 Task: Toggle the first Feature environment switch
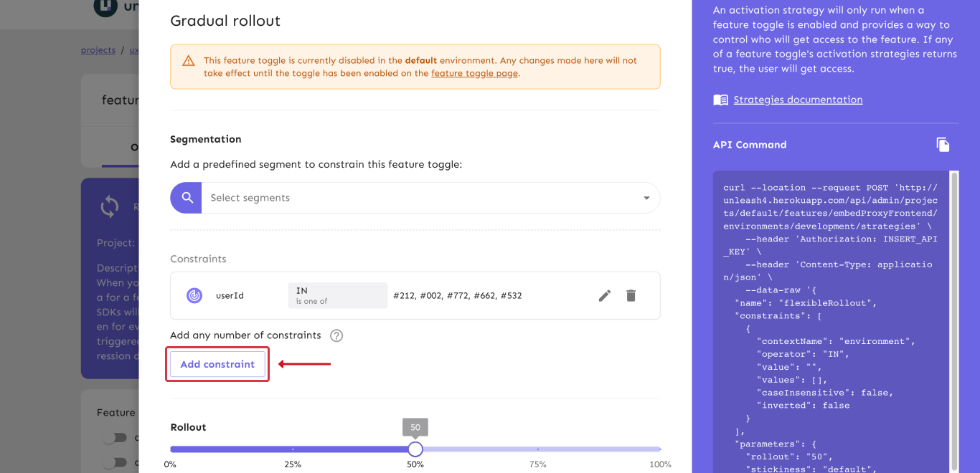click(114, 438)
